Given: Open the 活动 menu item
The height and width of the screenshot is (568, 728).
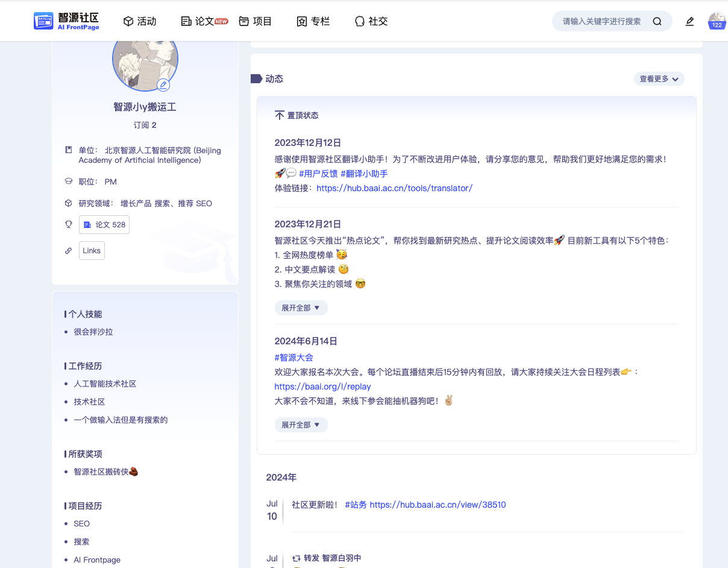Looking at the screenshot, I should (140, 22).
